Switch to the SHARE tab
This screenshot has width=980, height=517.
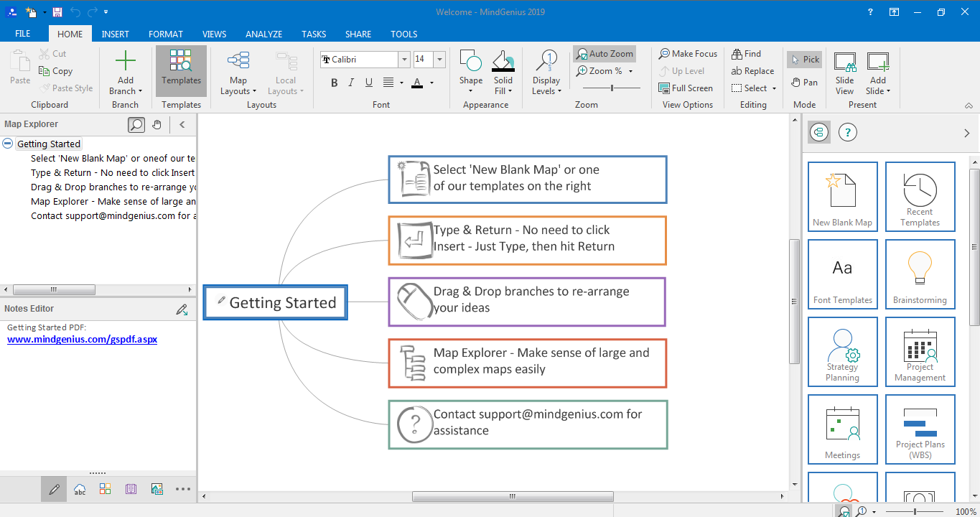click(358, 34)
